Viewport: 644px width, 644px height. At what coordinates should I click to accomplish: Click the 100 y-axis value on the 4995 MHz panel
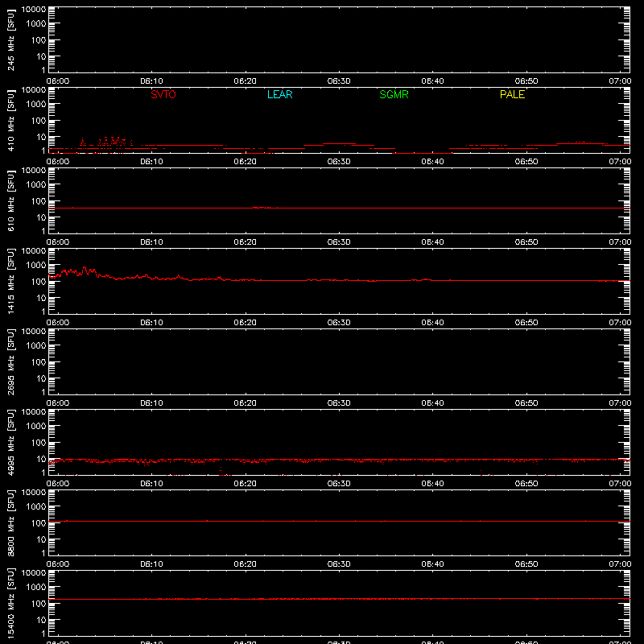(39, 443)
